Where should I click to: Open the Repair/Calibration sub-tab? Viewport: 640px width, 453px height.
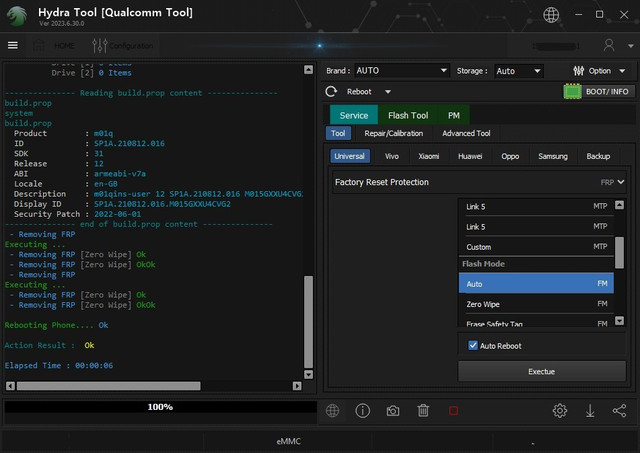393,133
